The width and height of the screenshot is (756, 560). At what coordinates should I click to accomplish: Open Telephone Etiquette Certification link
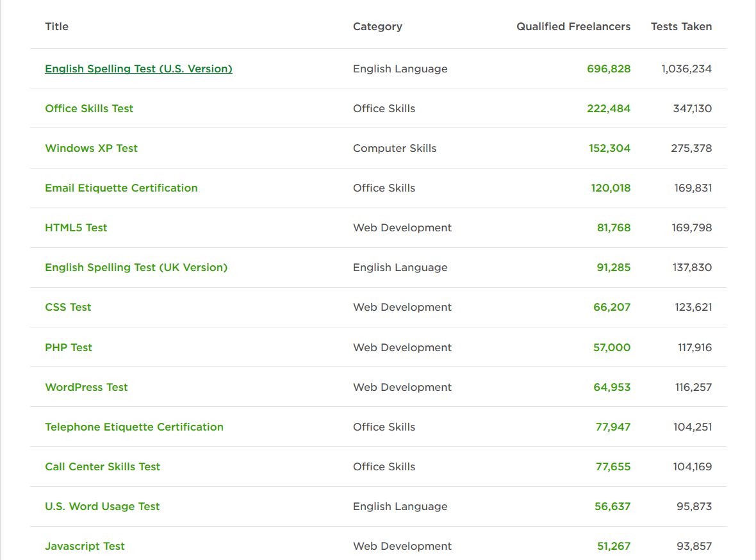134,427
